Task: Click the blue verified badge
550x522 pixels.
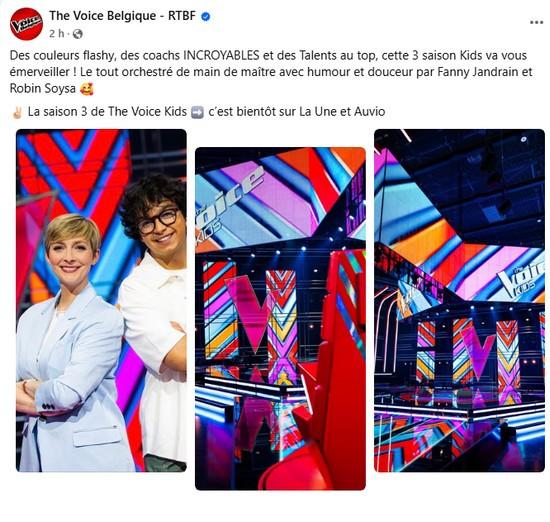Action: coord(206,16)
